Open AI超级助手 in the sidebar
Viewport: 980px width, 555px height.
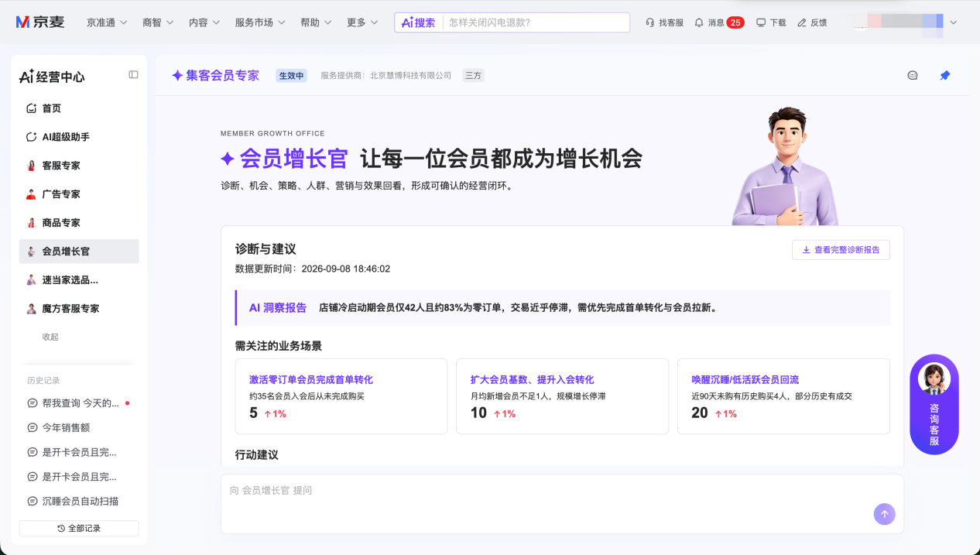click(79, 137)
